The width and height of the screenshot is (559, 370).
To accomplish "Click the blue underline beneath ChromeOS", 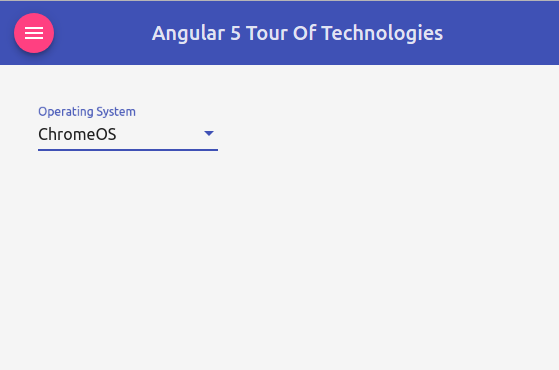I will click(x=128, y=150).
